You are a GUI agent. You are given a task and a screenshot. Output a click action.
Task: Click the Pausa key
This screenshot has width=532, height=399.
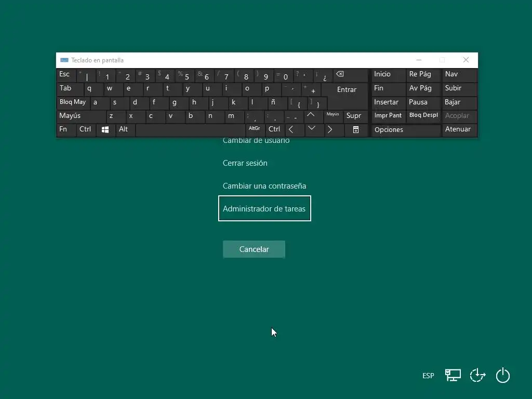click(x=423, y=102)
